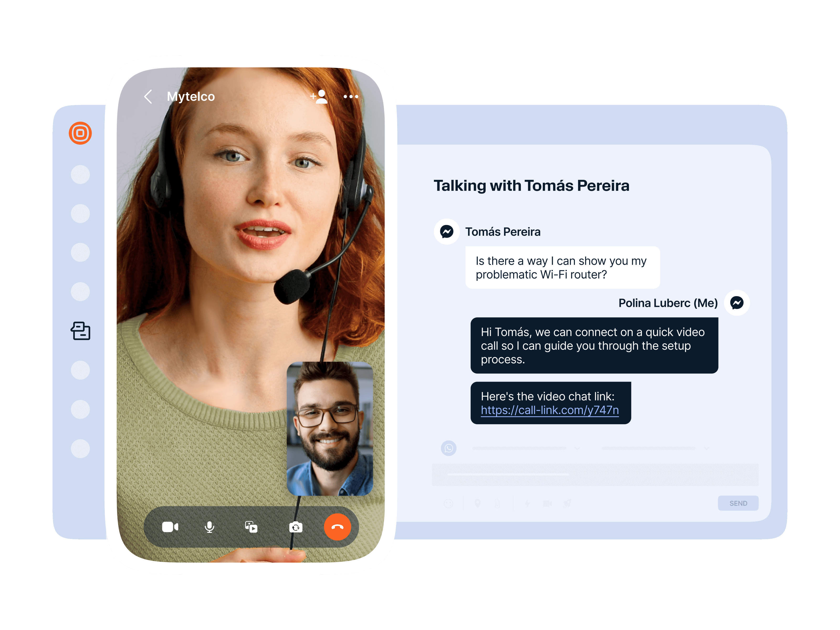The image size is (840, 630).
Task: Open the conversations inbox sidebar icon
Action: [81, 331]
